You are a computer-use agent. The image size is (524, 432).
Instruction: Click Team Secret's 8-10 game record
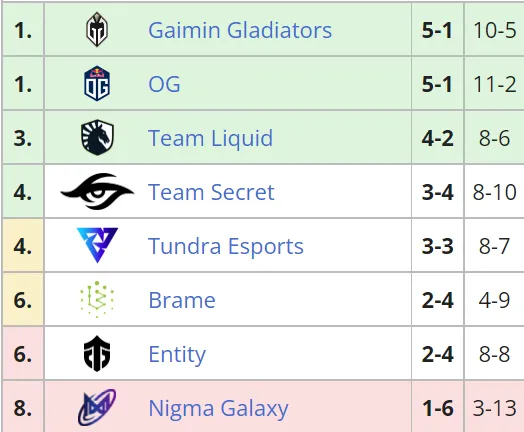click(x=495, y=192)
